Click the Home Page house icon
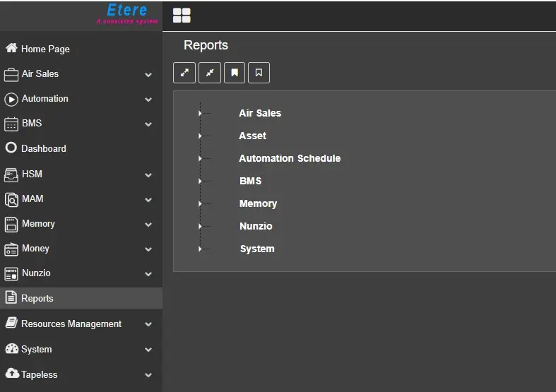Viewport: 556px width, 392px height. [x=11, y=49]
